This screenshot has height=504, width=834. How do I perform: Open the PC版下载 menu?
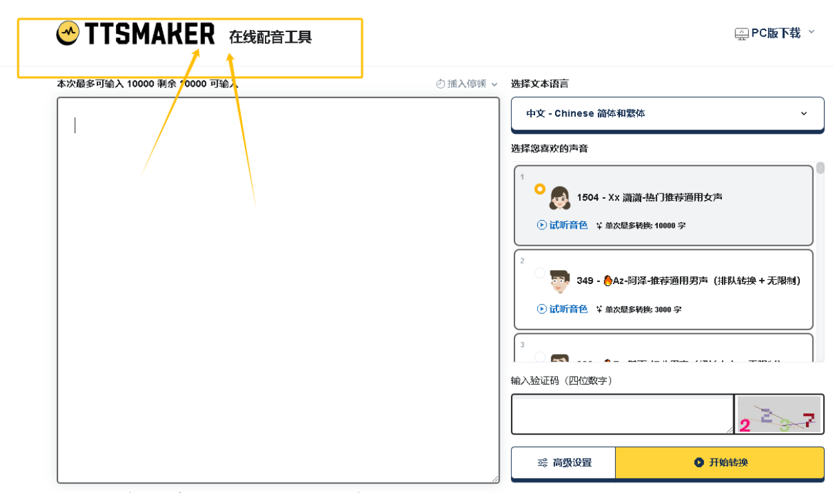tap(775, 33)
